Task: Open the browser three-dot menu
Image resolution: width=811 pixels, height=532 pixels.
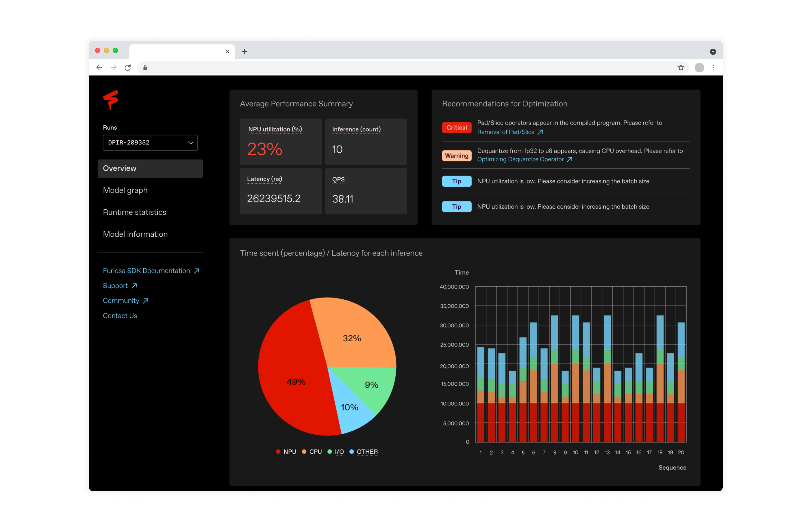Action: click(x=713, y=67)
